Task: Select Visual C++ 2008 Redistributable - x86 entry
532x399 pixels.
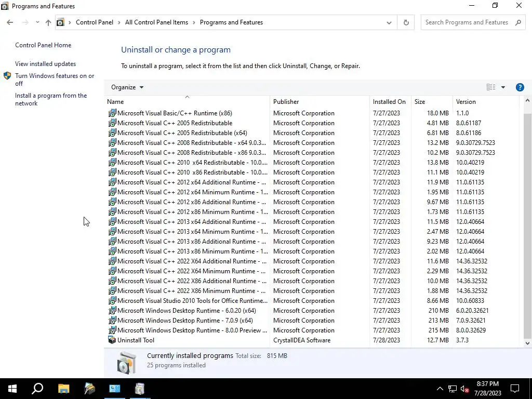Action: [x=192, y=153]
